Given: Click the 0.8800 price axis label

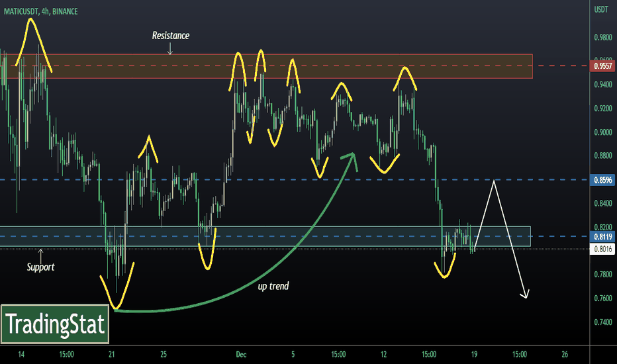Looking at the screenshot, I should click(603, 156).
